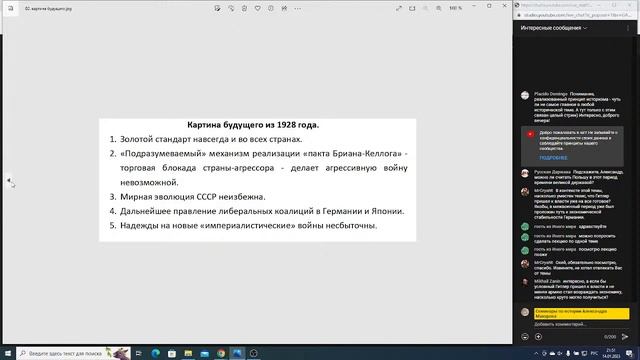The width and height of the screenshot is (640, 360).
Task: Click the Добавить комментарий chat input field
Action: click(581, 324)
